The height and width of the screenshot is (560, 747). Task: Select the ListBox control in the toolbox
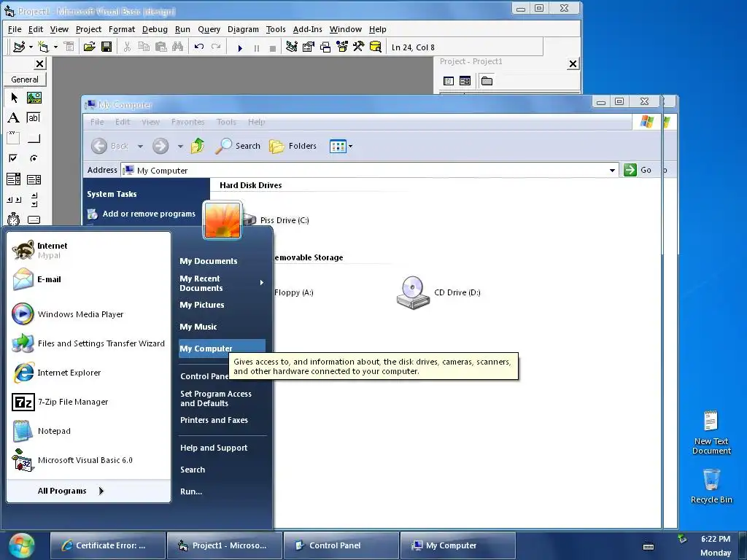tap(34, 179)
